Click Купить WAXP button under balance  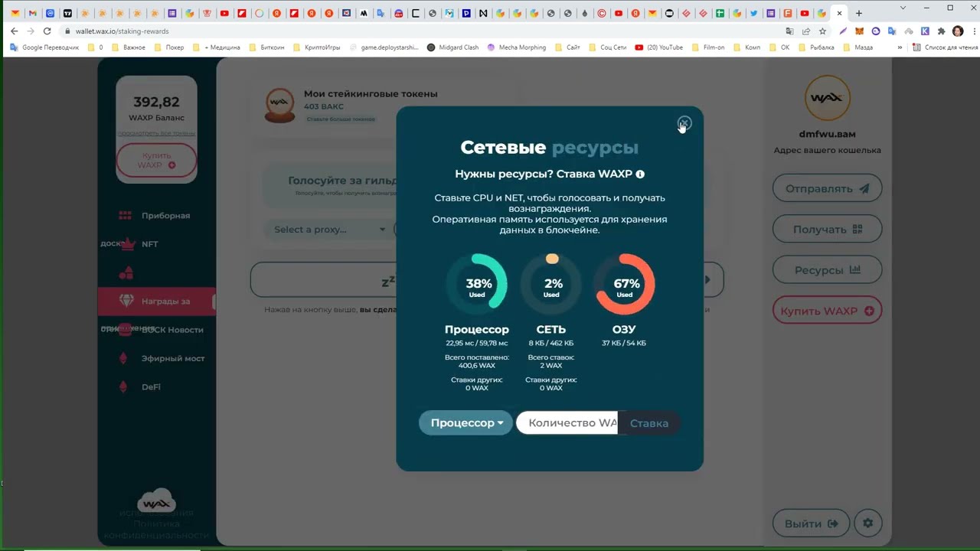tap(156, 160)
